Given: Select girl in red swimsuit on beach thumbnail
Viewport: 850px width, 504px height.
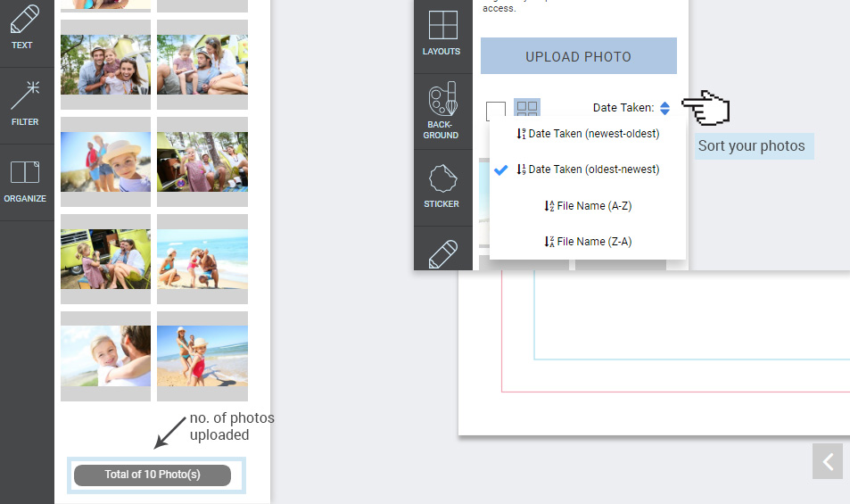Looking at the screenshot, I should coord(202,356).
